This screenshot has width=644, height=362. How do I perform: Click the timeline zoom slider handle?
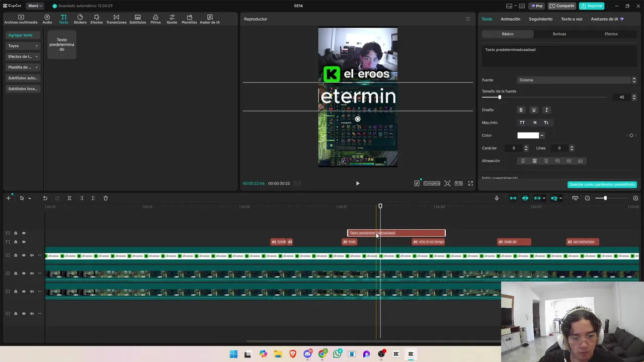point(605,198)
